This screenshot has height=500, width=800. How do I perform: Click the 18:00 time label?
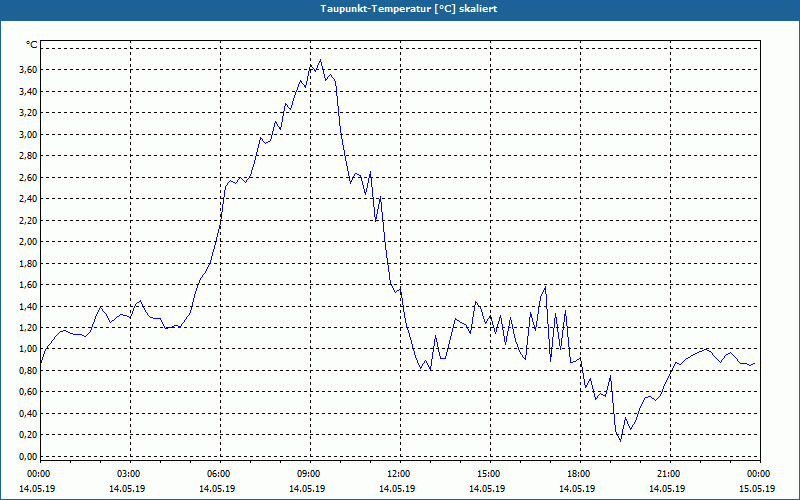[x=578, y=474]
